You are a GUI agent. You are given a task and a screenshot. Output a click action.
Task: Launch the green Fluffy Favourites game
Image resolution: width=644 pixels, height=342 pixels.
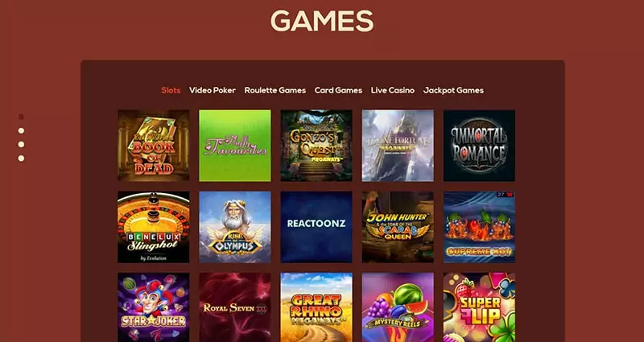pos(235,146)
